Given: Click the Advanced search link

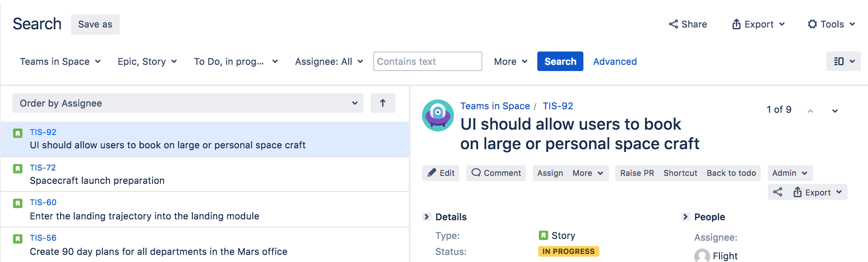Looking at the screenshot, I should point(615,62).
